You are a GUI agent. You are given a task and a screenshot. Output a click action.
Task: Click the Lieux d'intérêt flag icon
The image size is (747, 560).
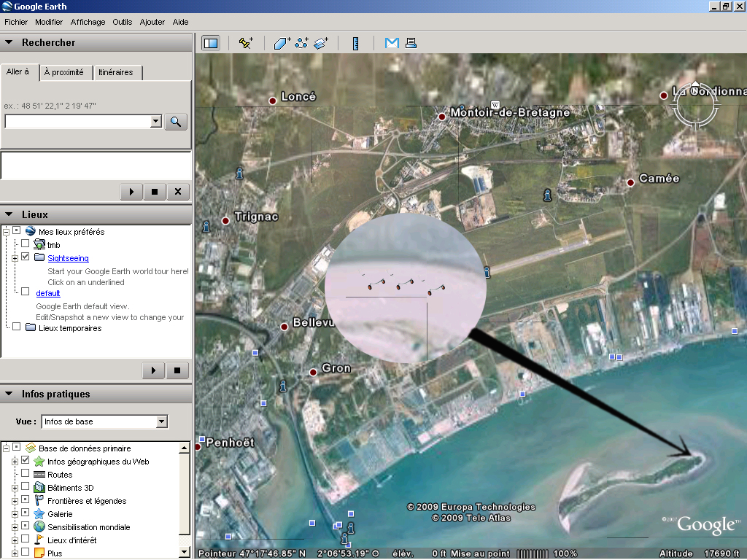click(39, 540)
